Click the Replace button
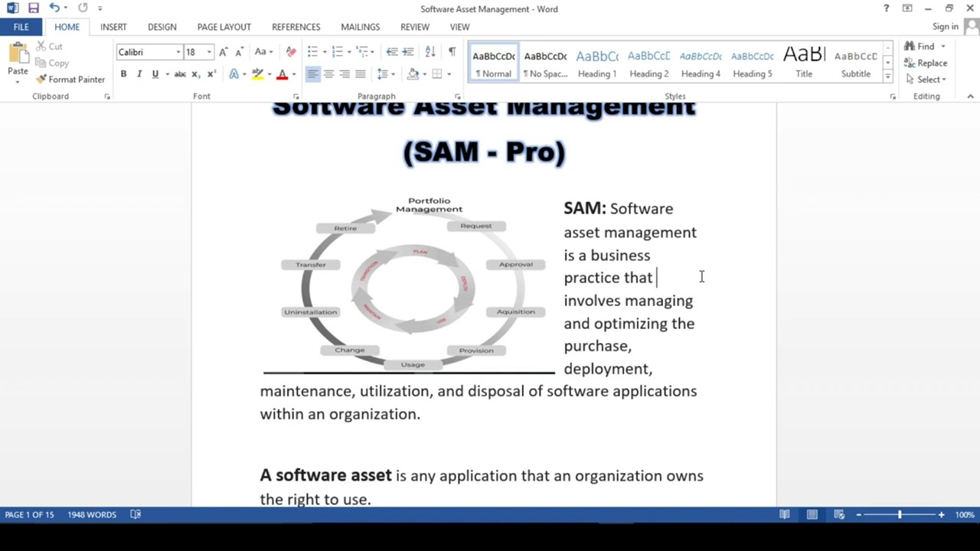The height and width of the screenshot is (551, 980). (925, 64)
